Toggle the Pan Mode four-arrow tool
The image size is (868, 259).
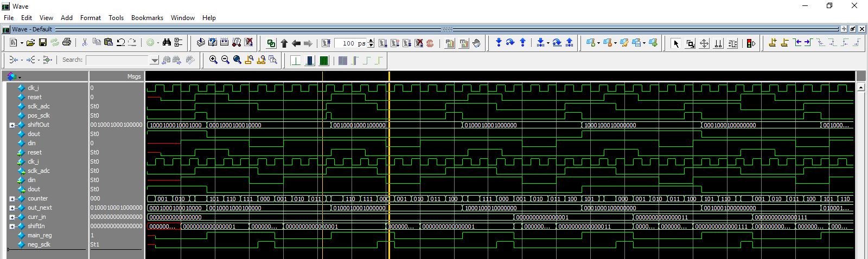click(704, 43)
